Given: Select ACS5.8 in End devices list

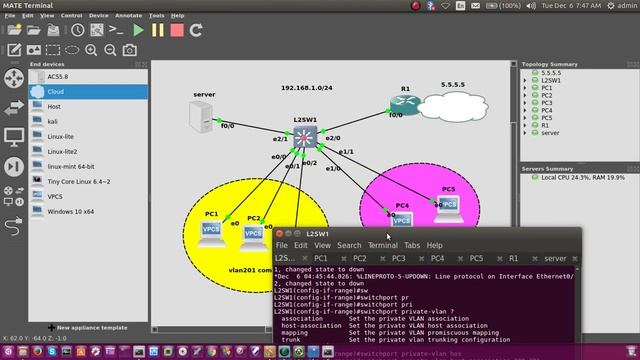Looking at the screenshot, I should coord(88,77).
